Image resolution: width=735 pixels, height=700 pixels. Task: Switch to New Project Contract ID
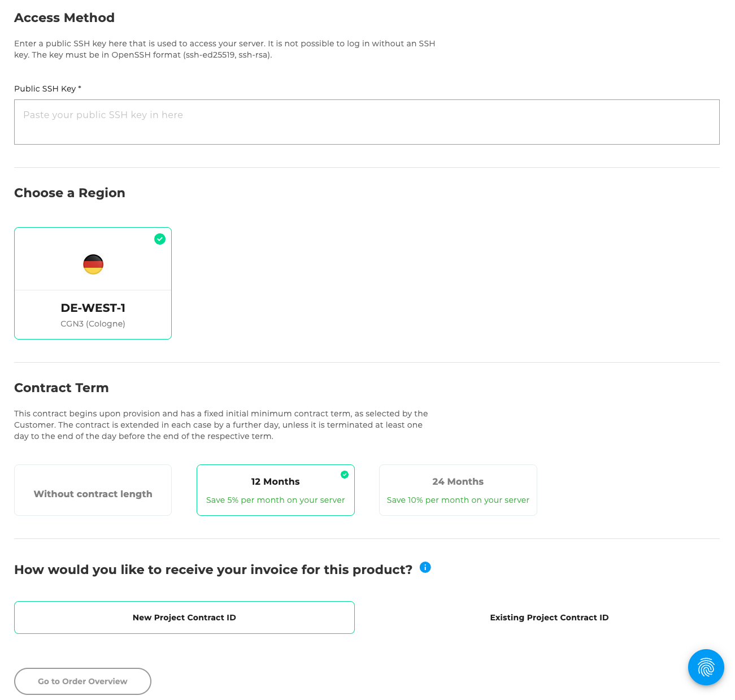[x=184, y=618]
